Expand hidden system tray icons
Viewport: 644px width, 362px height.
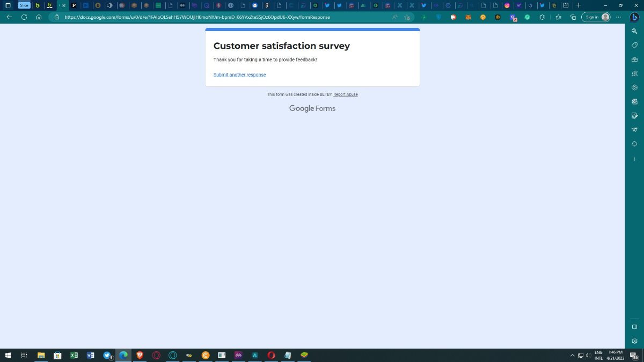[573, 355]
